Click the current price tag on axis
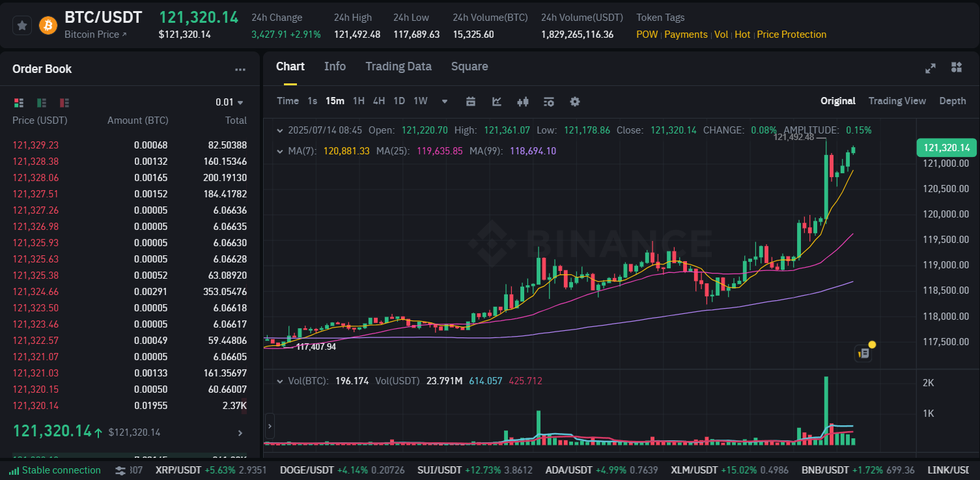The image size is (980, 480). [946, 148]
